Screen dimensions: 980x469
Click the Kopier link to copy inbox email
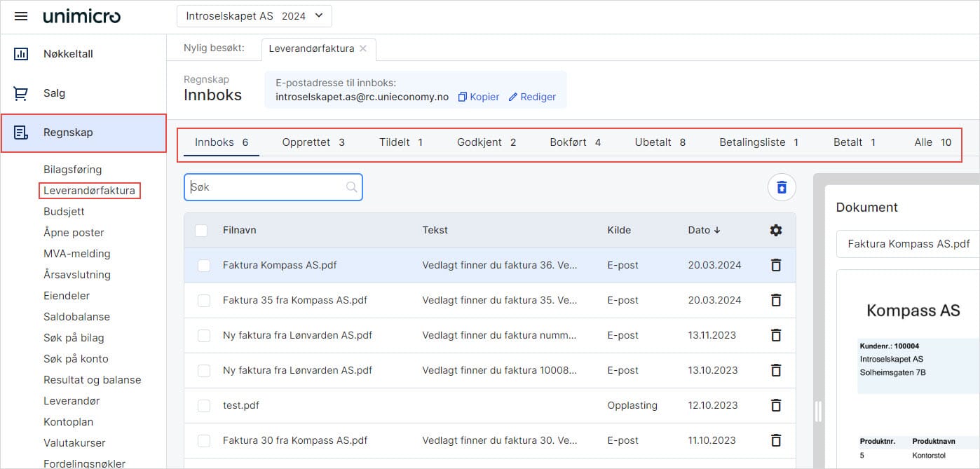pyautogui.click(x=478, y=97)
